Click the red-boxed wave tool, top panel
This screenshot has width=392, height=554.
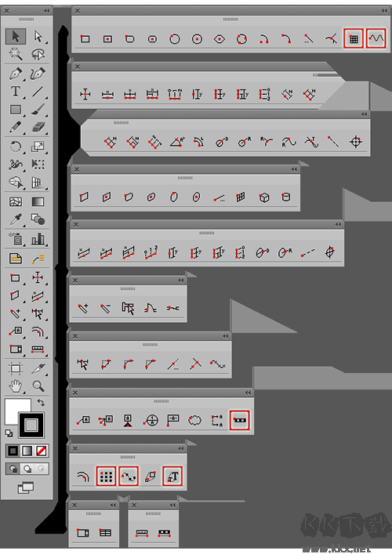376,38
